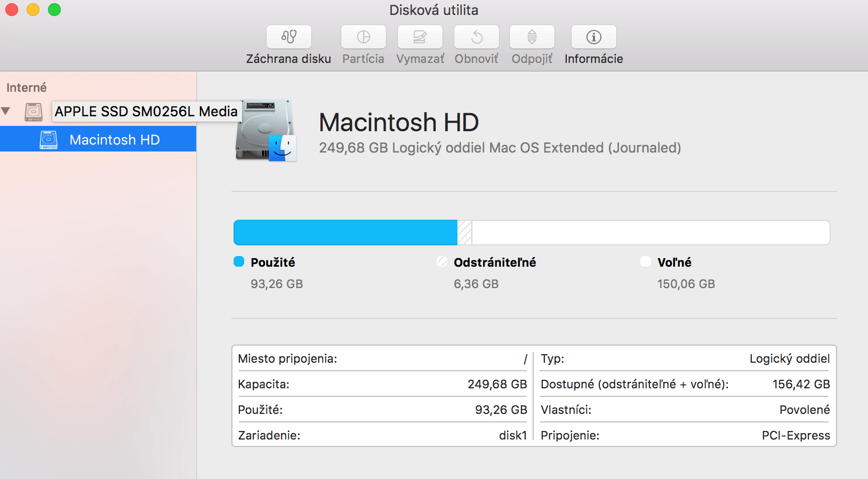Click the white free portion of storage bar
This screenshot has width=868, height=479.
click(x=650, y=233)
